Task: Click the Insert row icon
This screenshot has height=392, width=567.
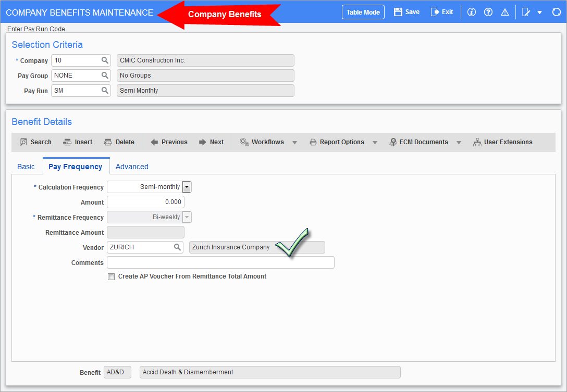Action: click(67, 142)
